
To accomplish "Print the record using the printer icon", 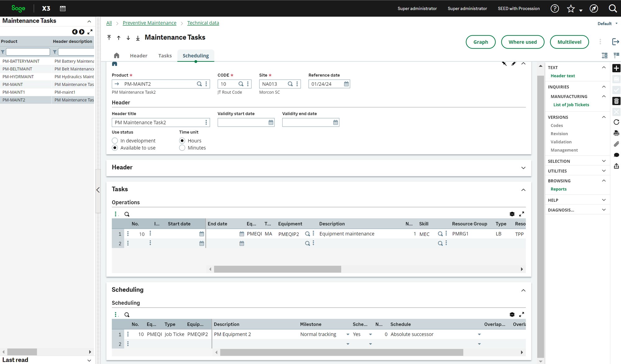I will click(x=616, y=133).
